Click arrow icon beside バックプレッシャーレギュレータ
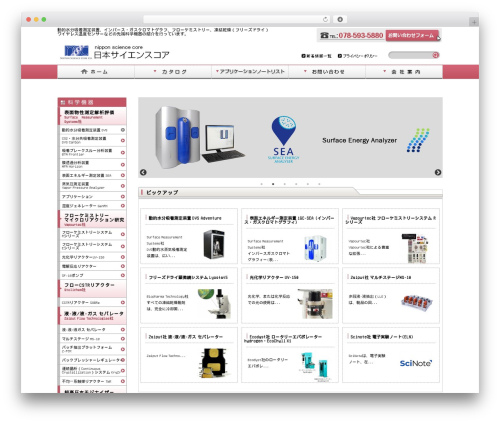The width and height of the screenshot is (500, 423). tap(123, 360)
